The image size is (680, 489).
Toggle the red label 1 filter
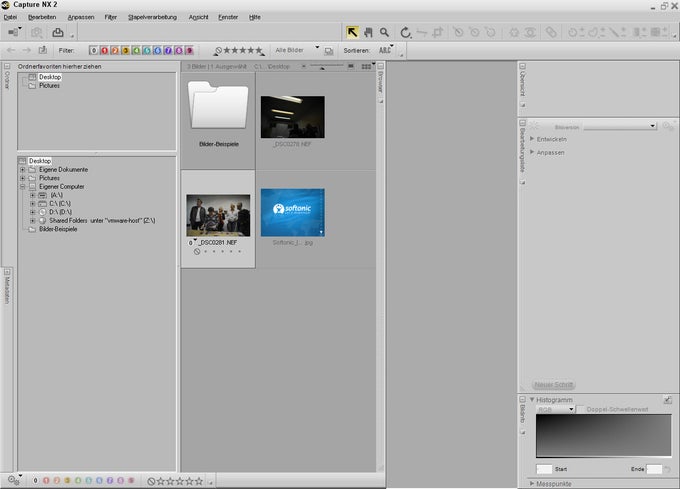[x=104, y=50]
